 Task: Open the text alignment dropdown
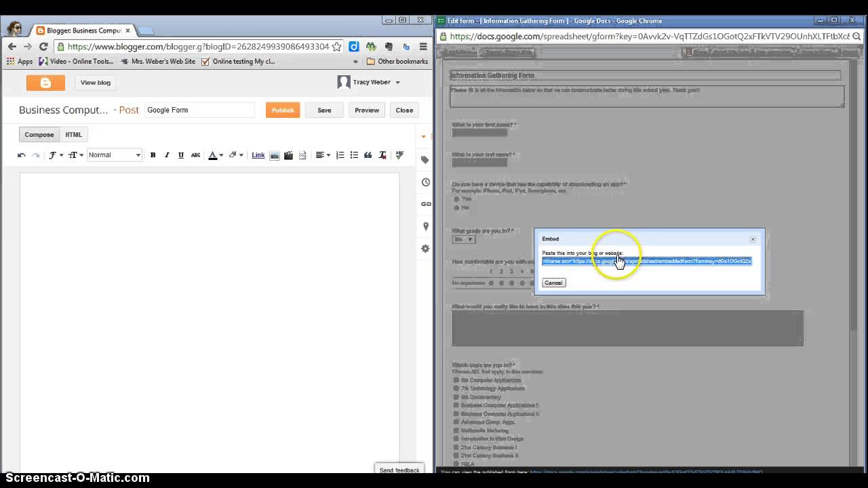323,155
